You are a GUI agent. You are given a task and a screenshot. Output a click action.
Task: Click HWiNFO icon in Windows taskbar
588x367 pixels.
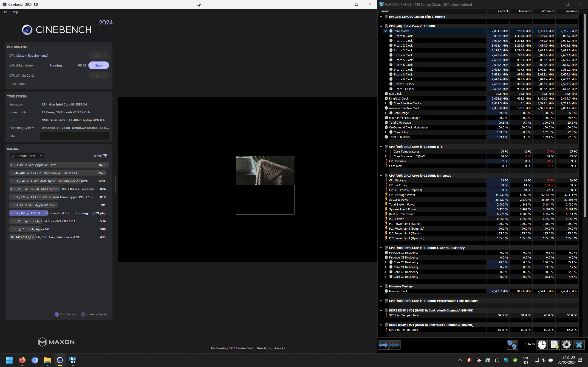[x=73, y=360]
